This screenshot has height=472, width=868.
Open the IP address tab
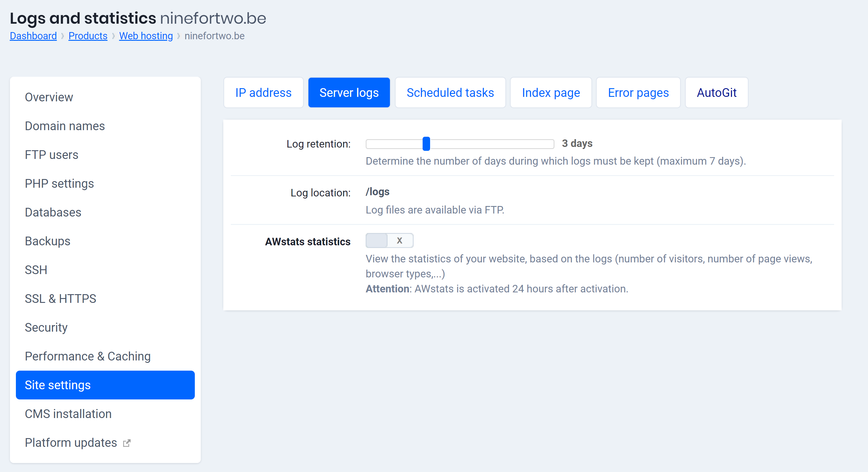263,93
